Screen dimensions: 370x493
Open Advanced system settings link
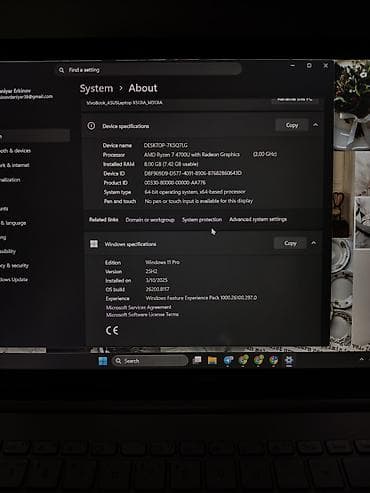[x=258, y=219]
